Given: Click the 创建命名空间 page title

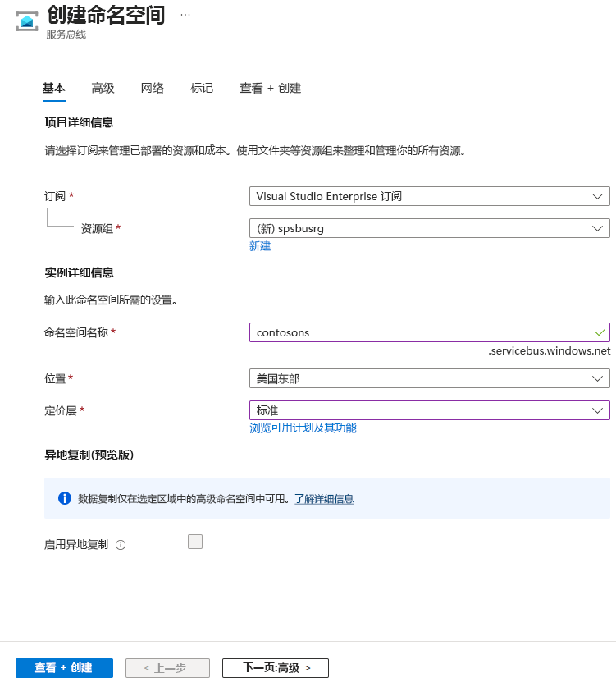Looking at the screenshot, I should [106, 15].
